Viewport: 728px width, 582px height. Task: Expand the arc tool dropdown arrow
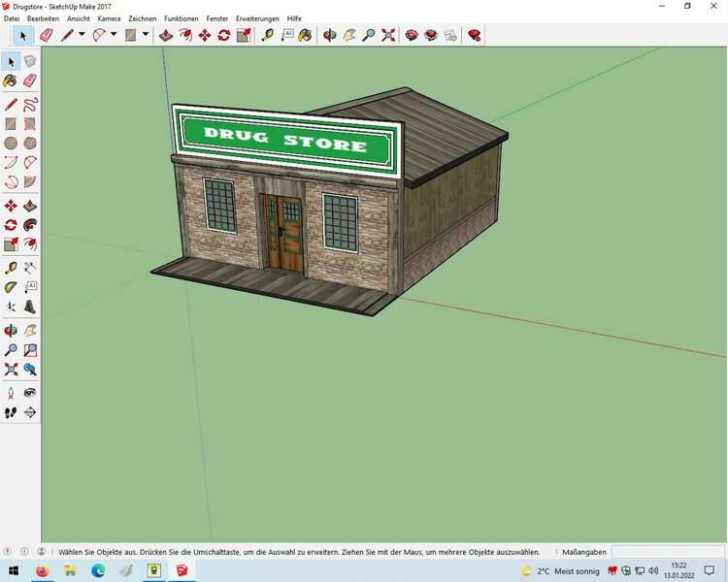pos(114,35)
